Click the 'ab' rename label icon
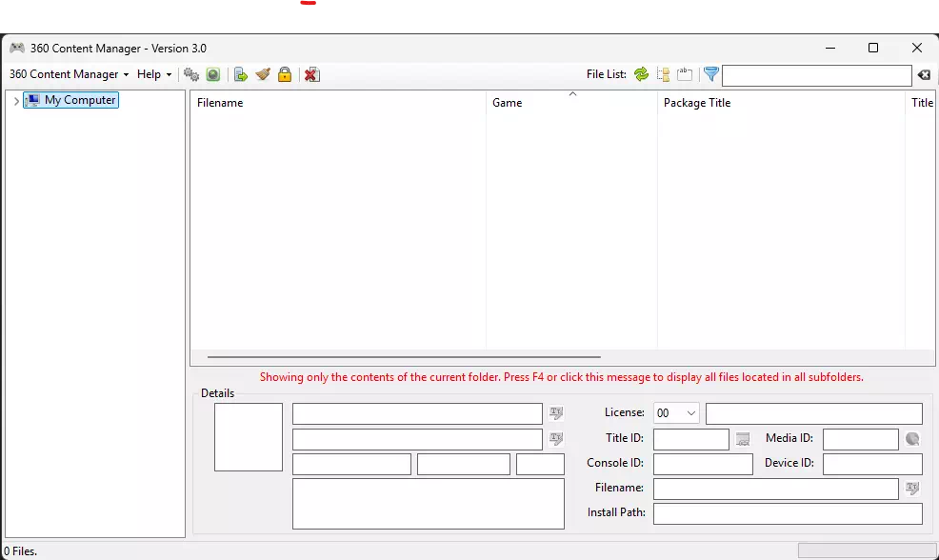 pos(685,74)
